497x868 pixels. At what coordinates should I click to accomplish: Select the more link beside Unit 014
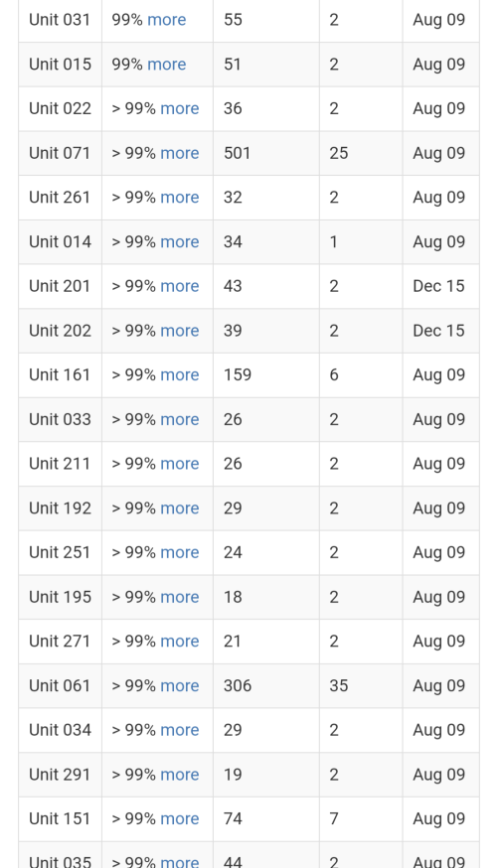180,242
